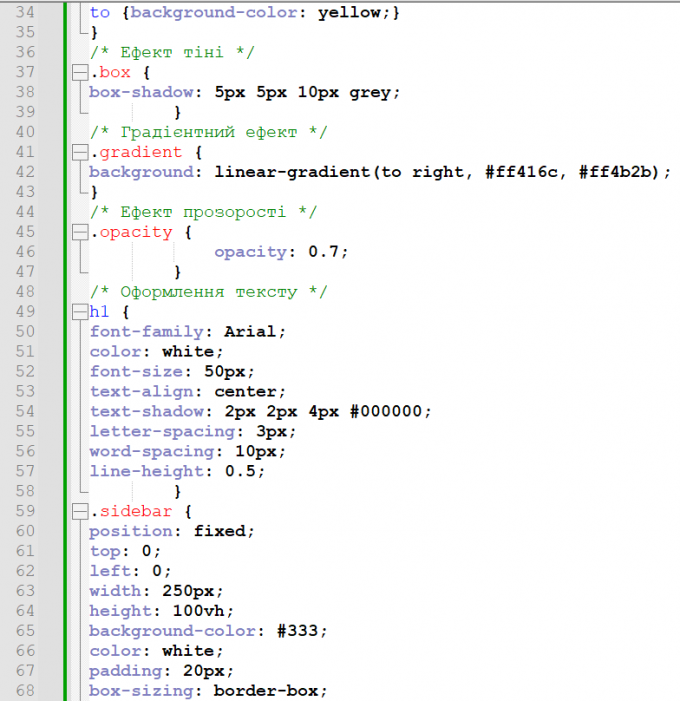This screenshot has height=701, width=680.
Task: Collapse the .opacity rule fold marker
Action: [80, 232]
